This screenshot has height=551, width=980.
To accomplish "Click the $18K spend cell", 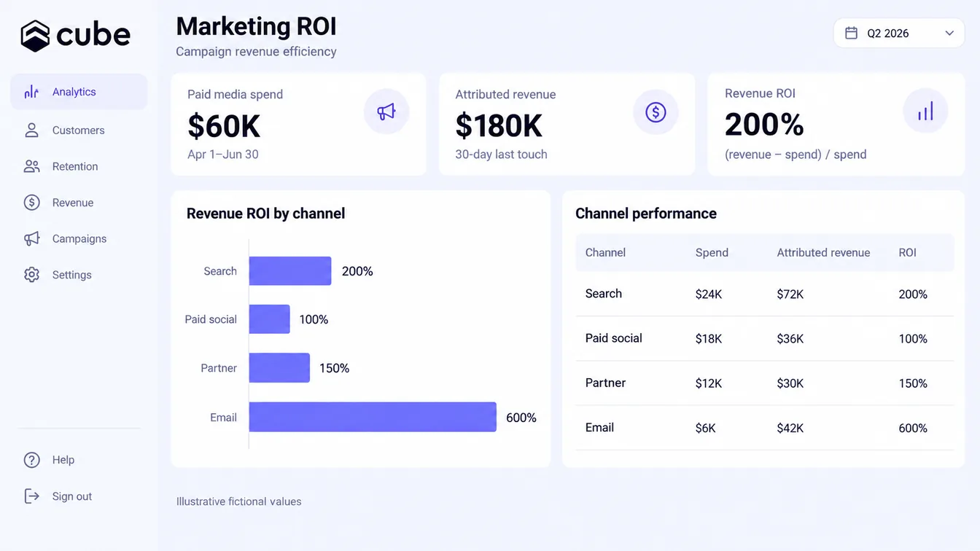I will point(709,339).
